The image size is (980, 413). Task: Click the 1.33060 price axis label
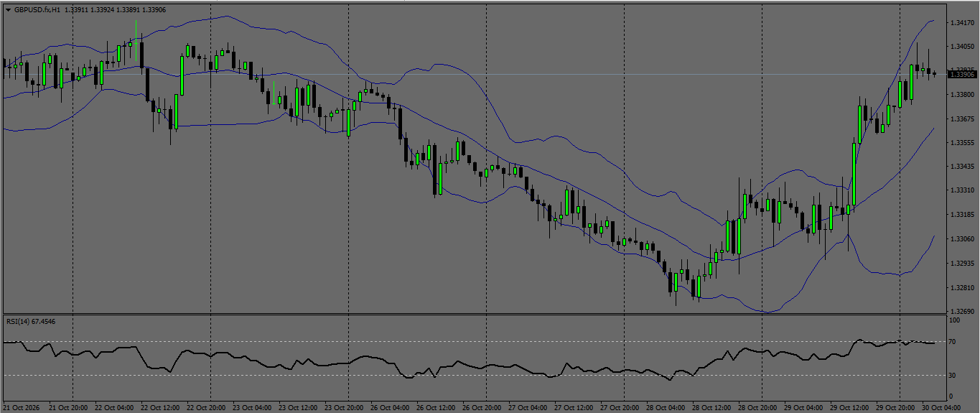coord(962,239)
